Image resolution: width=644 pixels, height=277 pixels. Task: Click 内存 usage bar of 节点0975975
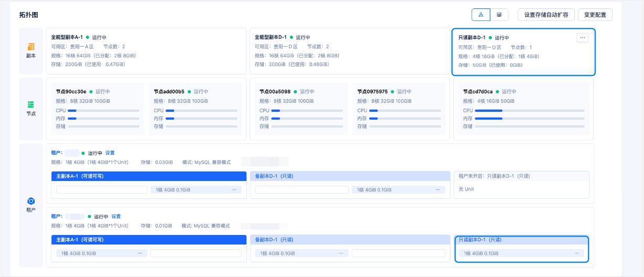[405, 119]
